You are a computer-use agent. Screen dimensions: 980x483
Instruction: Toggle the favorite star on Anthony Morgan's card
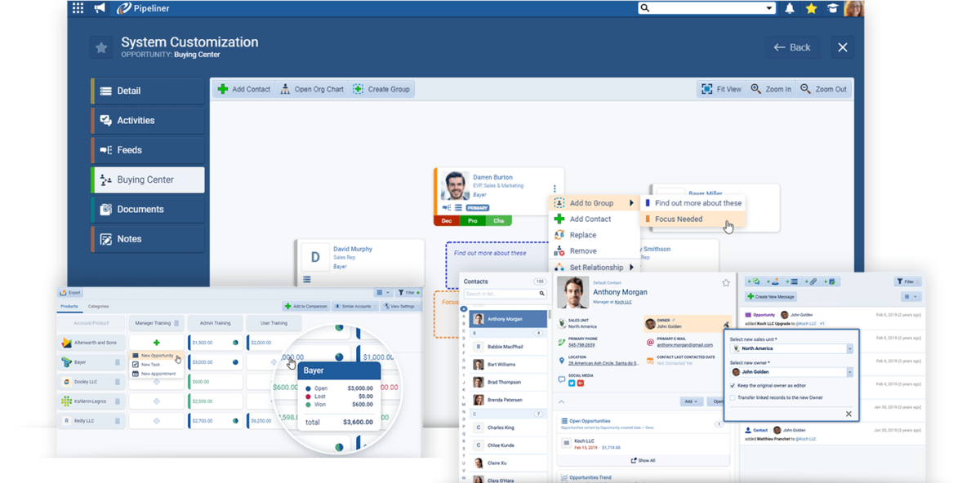coord(726,281)
